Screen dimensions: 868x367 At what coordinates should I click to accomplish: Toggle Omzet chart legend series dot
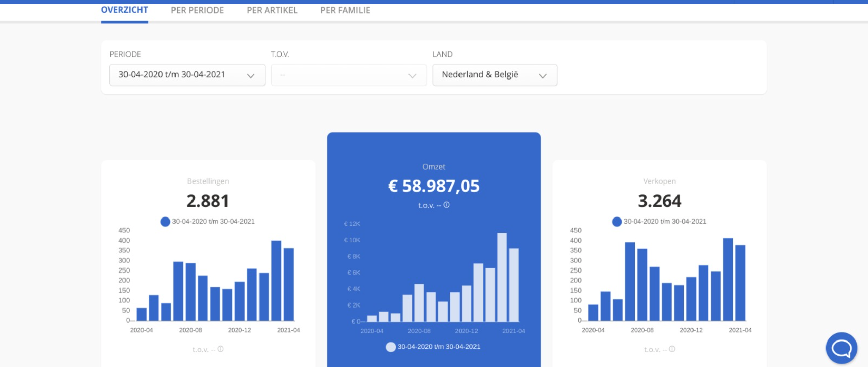pos(391,347)
